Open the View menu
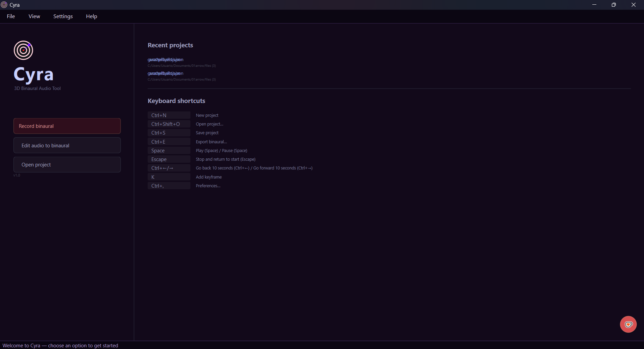This screenshot has height=349, width=644. (x=34, y=16)
